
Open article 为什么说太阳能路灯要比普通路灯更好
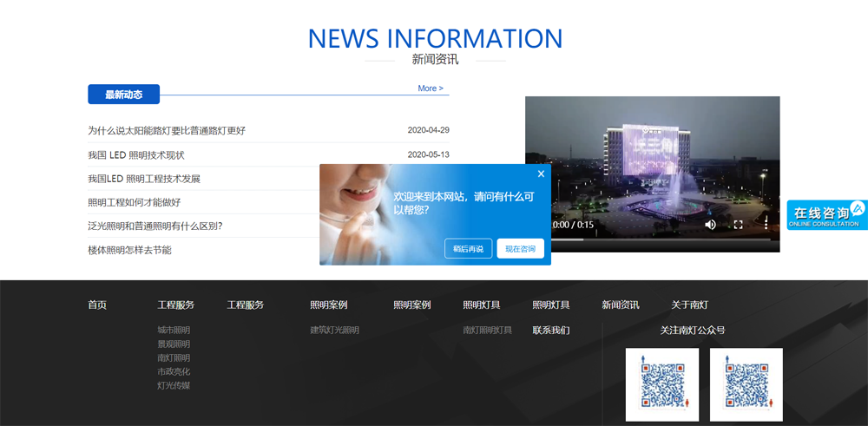tap(167, 131)
